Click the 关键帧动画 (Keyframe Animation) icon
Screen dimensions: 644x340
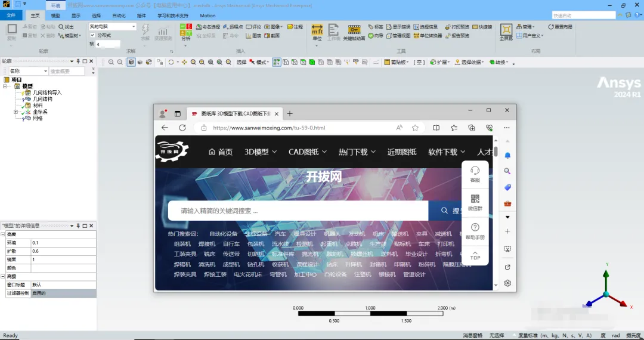[354, 32]
